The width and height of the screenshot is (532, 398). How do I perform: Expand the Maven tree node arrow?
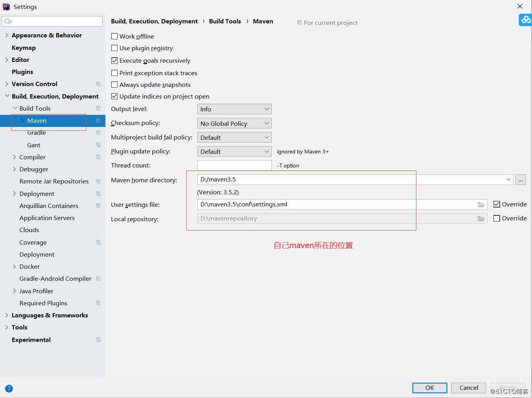[x=22, y=121]
